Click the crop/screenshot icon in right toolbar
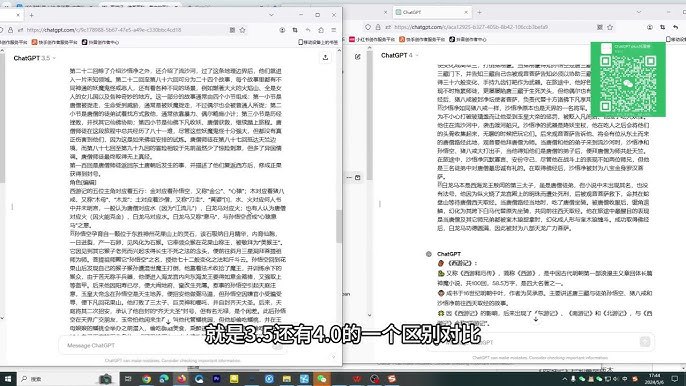 point(663,27)
